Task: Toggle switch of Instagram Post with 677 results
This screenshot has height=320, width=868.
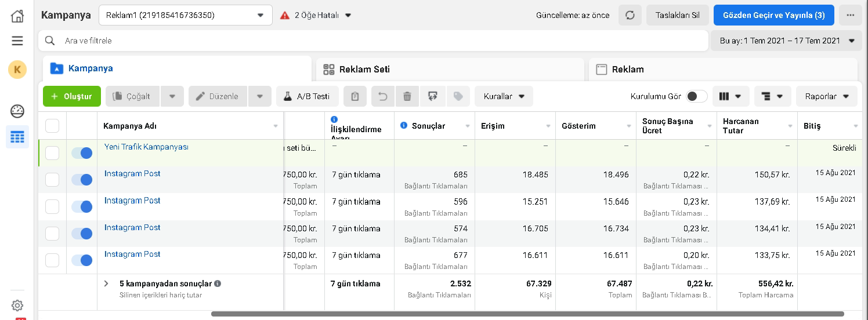Action: 82,260
